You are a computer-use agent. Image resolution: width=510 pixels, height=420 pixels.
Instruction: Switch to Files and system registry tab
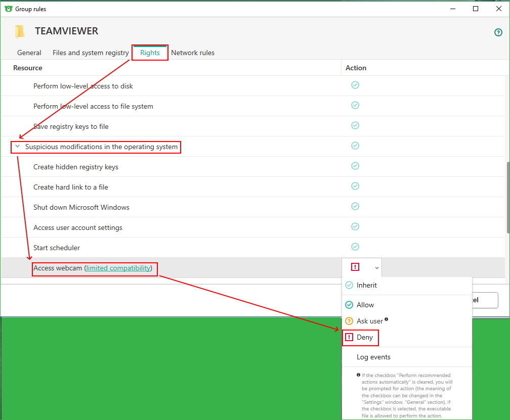[91, 53]
